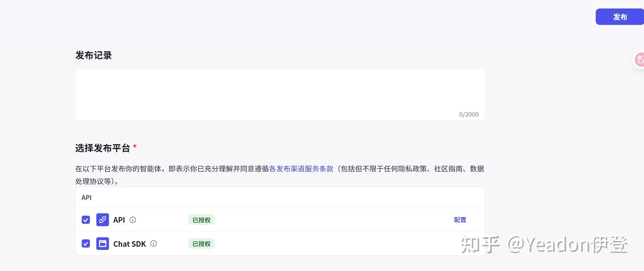644x271 pixels.
Task: Click the API group header above the rows
Action: [x=86, y=197]
